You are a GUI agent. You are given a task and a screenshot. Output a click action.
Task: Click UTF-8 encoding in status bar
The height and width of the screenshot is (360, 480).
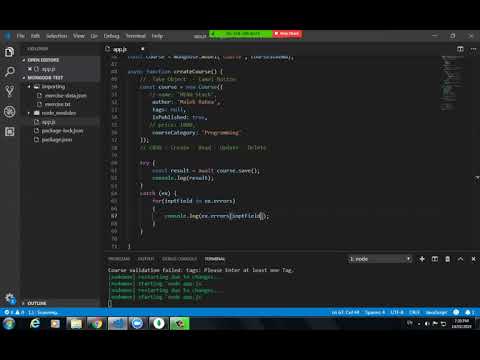click(x=397, y=312)
